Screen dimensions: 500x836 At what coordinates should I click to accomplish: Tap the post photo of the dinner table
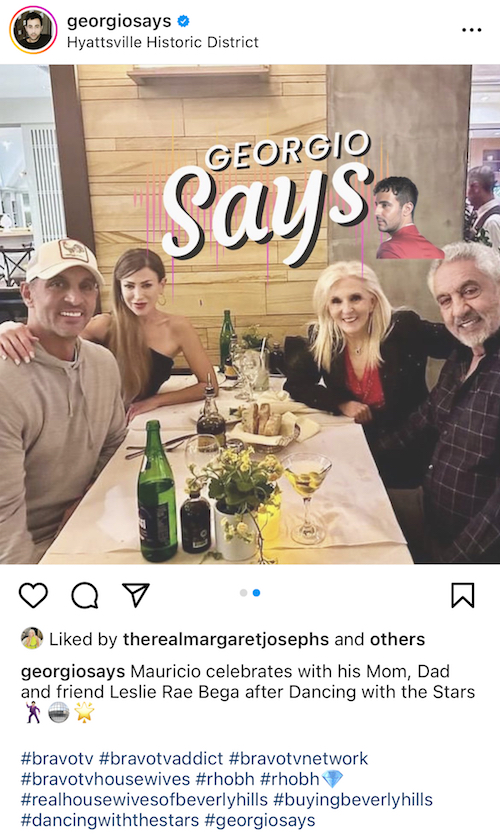coord(250,314)
